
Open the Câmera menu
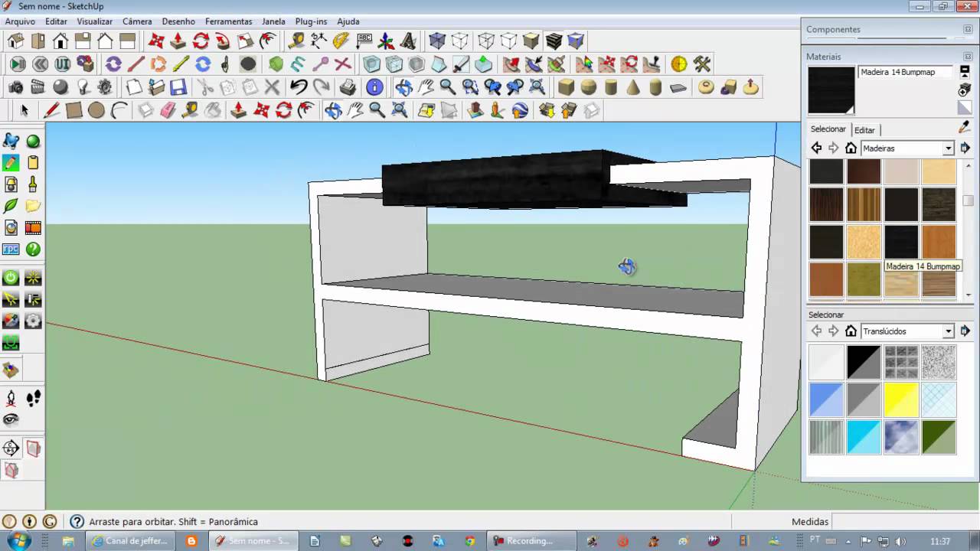point(137,21)
